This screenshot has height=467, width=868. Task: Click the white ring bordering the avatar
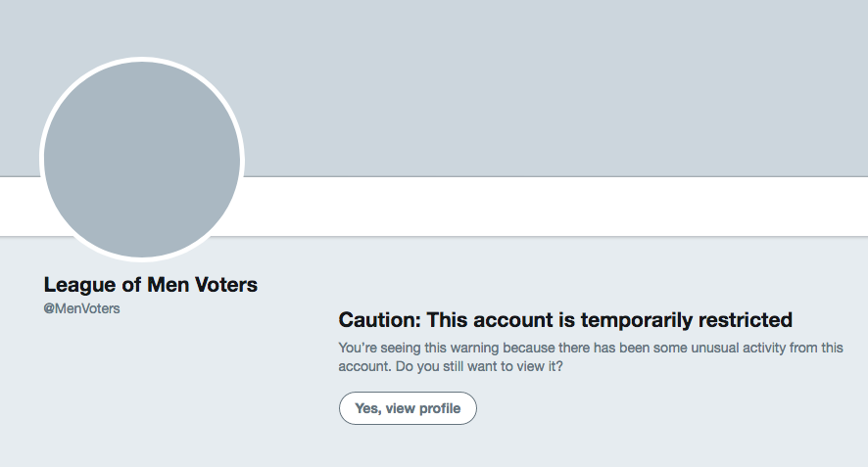click(142, 60)
